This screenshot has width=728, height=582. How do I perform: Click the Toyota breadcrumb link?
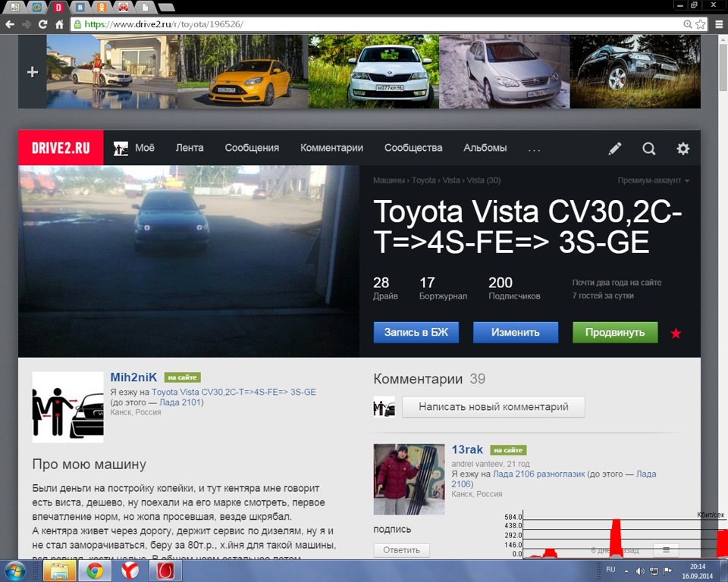[x=423, y=180]
